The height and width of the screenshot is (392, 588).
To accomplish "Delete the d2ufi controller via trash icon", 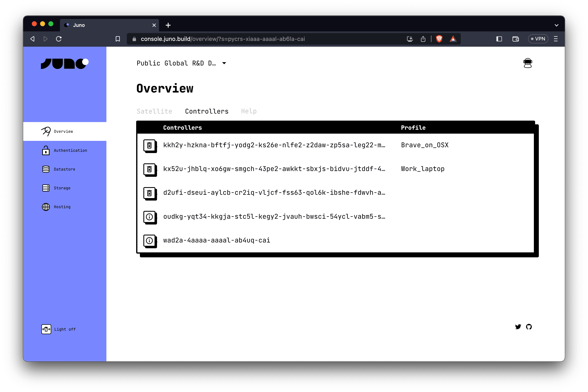I will [x=149, y=193].
